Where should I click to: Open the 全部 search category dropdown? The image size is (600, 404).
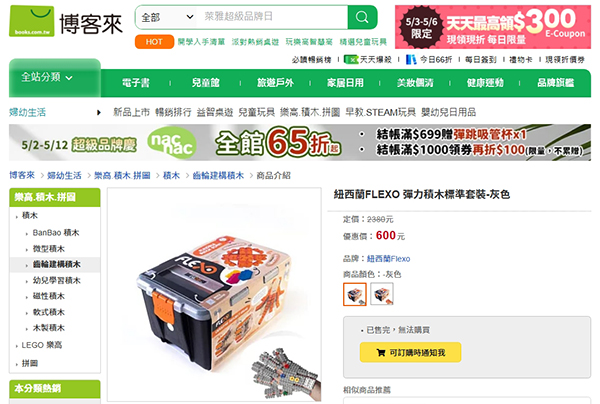pyautogui.click(x=166, y=17)
